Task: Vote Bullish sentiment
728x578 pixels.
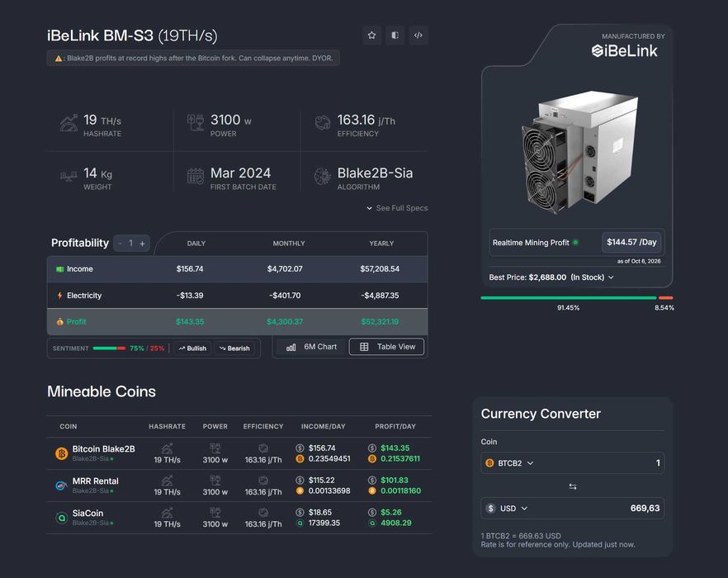Action: tap(192, 348)
